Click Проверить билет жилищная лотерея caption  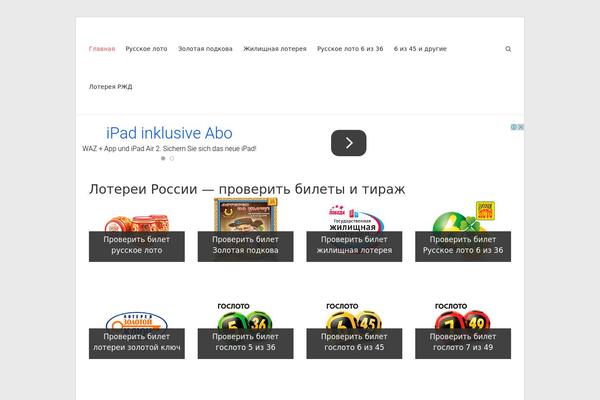[354, 246]
